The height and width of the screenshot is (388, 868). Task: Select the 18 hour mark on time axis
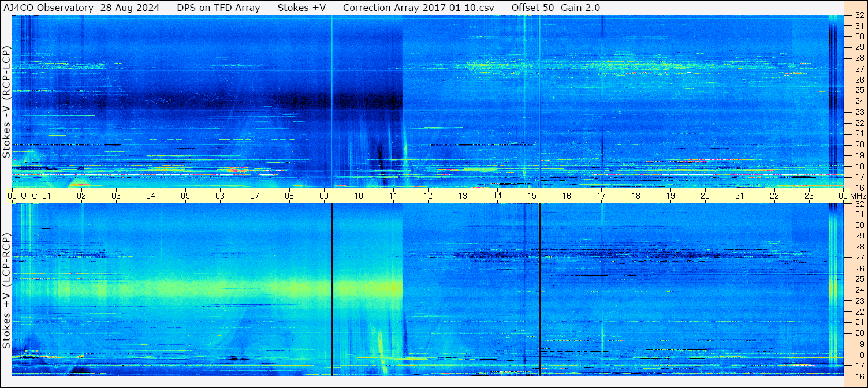pos(636,196)
